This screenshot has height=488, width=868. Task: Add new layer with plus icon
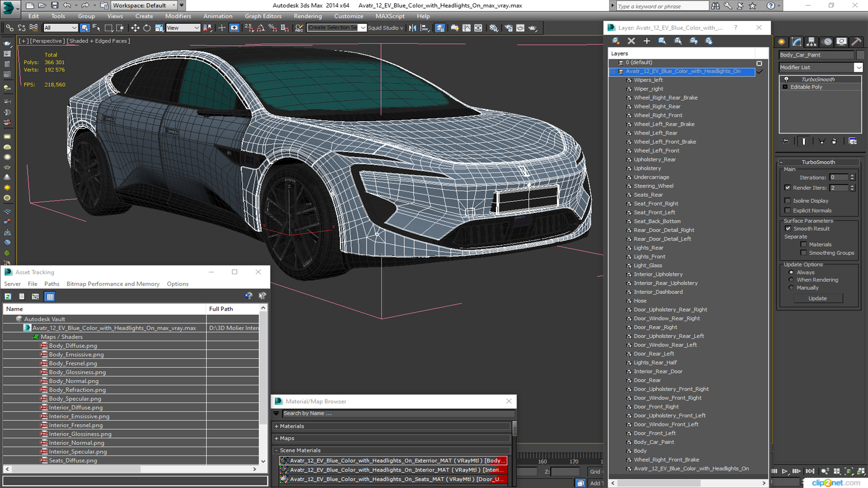[647, 41]
